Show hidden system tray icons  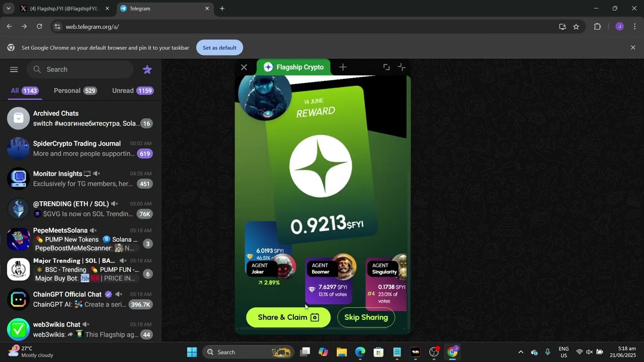click(x=521, y=352)
